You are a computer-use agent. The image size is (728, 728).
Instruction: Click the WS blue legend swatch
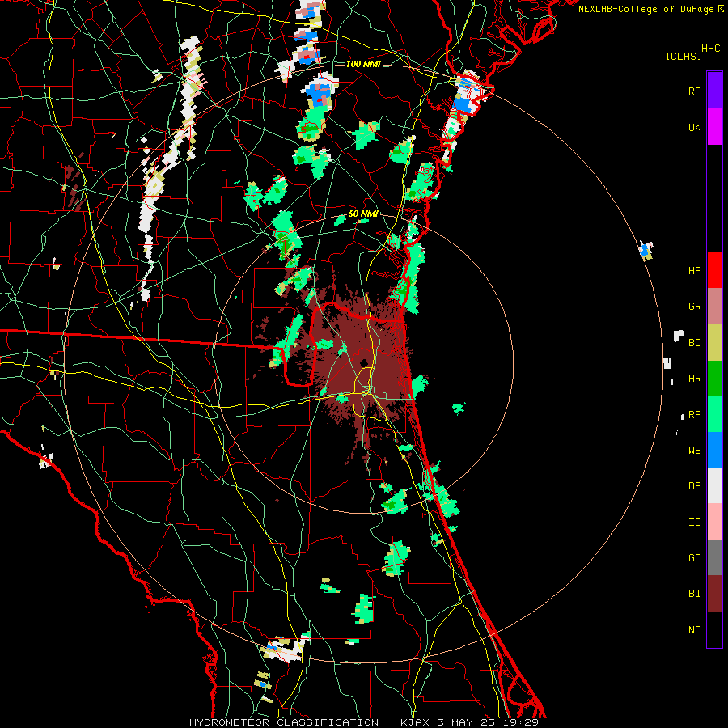pyautogui.click(x=714, y=450)
